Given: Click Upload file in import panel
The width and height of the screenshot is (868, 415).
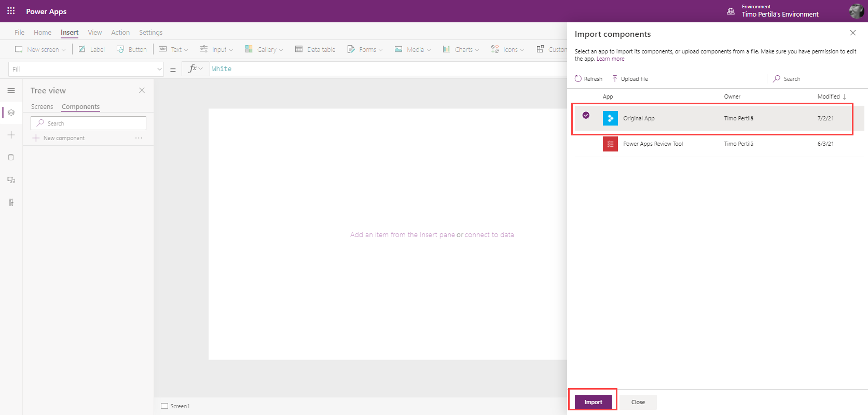Looking at the screenshot, I should (630, 79).
